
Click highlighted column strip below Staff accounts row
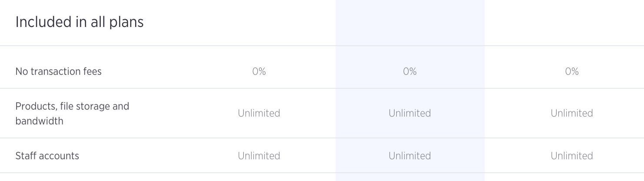[410, 177]
